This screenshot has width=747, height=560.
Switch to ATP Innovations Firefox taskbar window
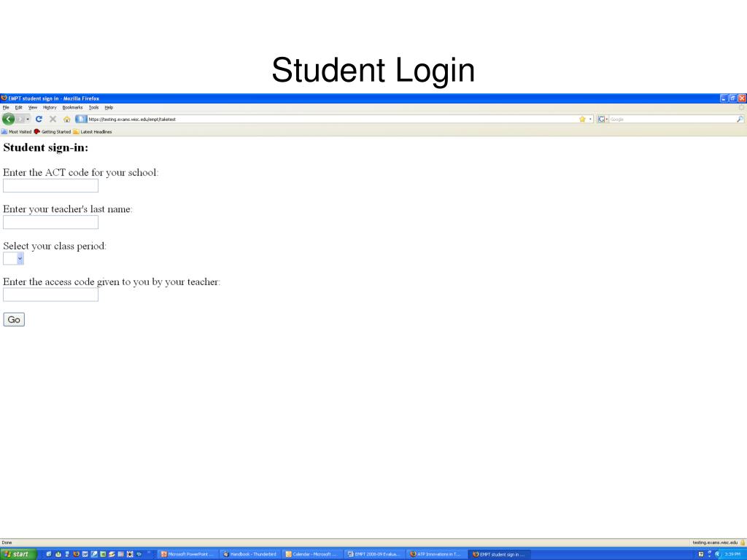click(437, 554)
